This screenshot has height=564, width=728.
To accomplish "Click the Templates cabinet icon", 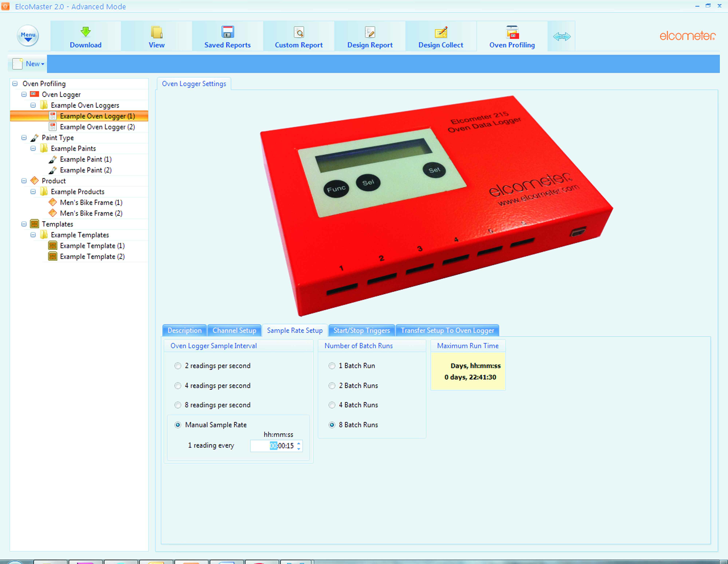I will 35,224.
